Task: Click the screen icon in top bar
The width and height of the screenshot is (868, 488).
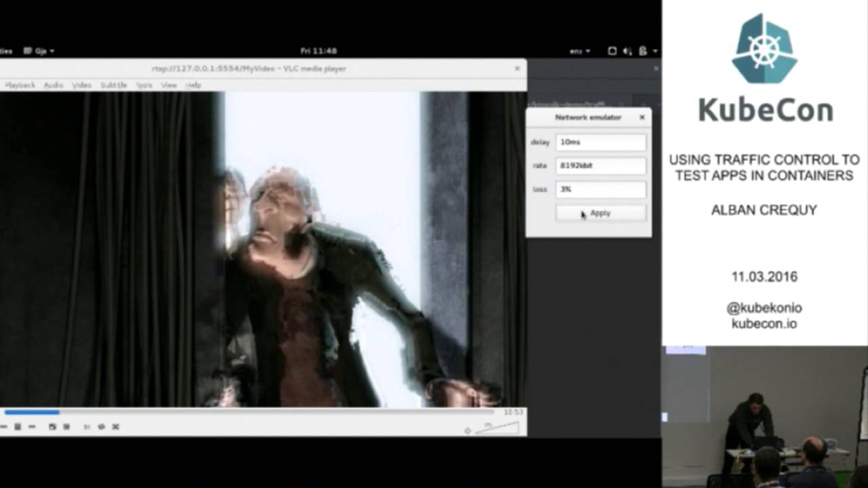Action: tap(612, 51)
